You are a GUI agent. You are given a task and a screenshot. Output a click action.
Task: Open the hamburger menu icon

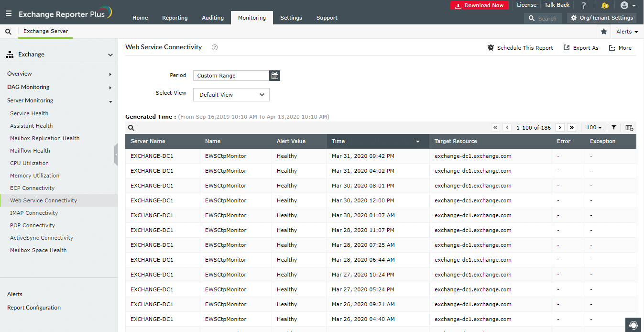(8, 14)
